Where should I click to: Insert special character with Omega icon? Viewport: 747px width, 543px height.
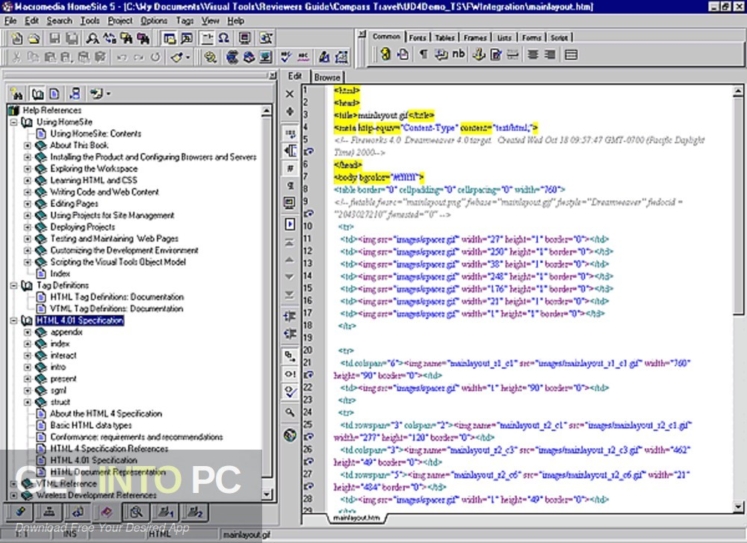point(224,39)
